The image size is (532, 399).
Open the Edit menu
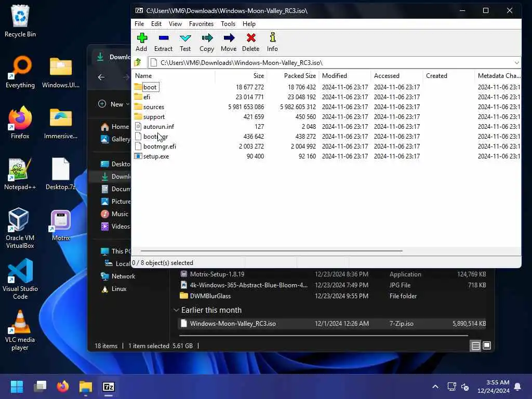[156, 24]
